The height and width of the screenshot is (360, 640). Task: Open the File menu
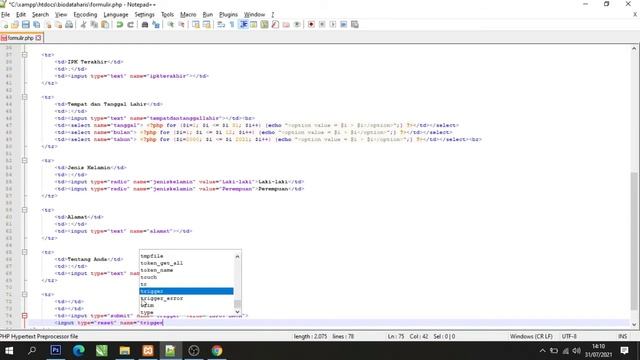coord(5,15)
